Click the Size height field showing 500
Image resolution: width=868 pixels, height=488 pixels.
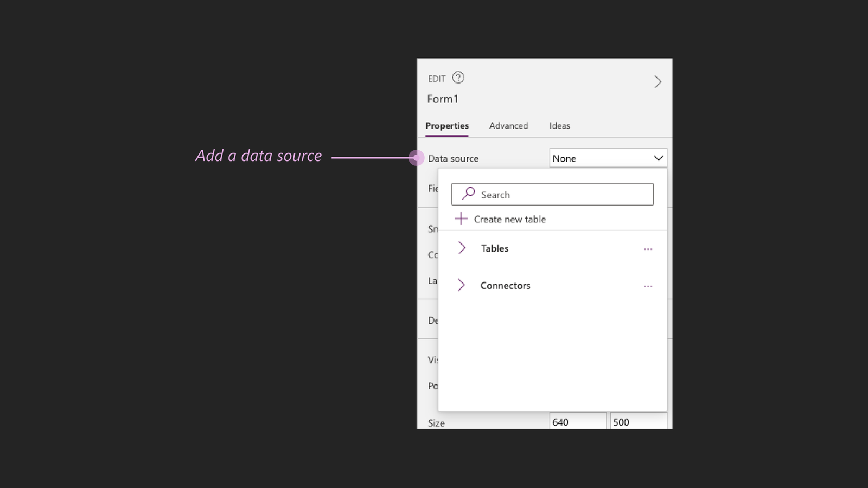coord(639,421)
